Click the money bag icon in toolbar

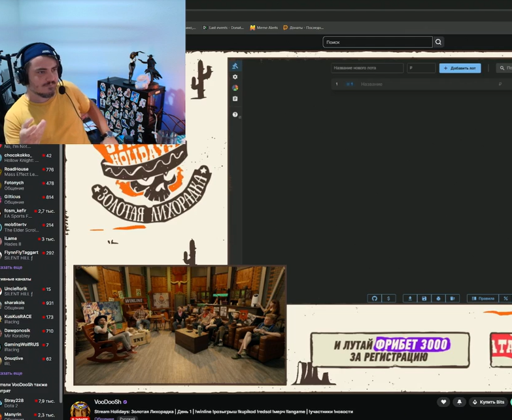(438, 298)
